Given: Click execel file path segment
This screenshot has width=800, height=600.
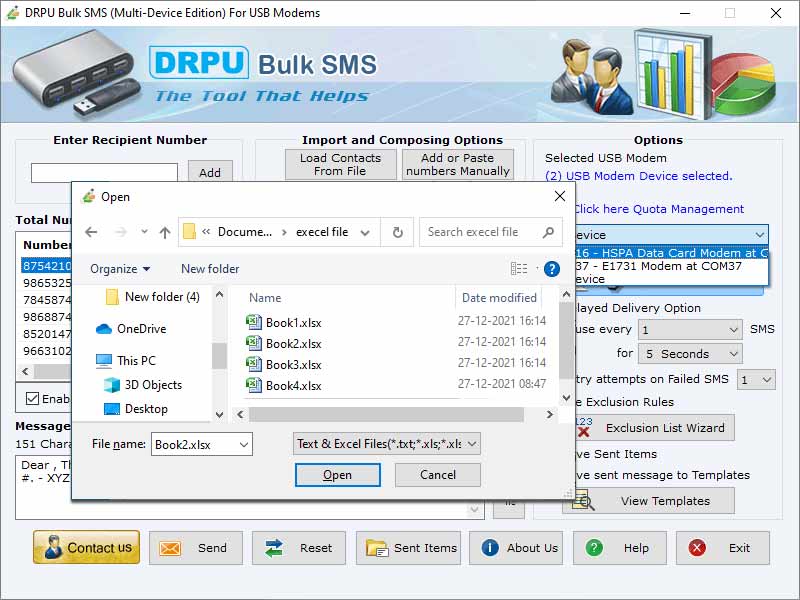Looking at the screenshot, I should click(x=322, y=232).
